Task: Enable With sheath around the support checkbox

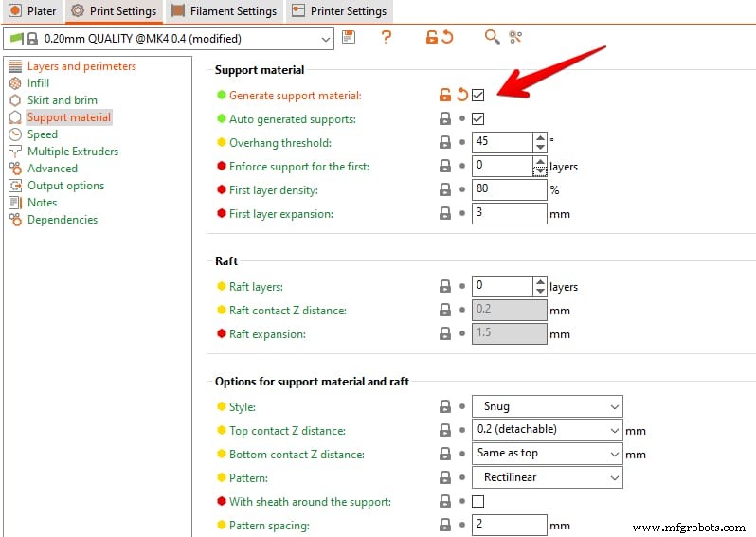Action: (x=477, y=501)
